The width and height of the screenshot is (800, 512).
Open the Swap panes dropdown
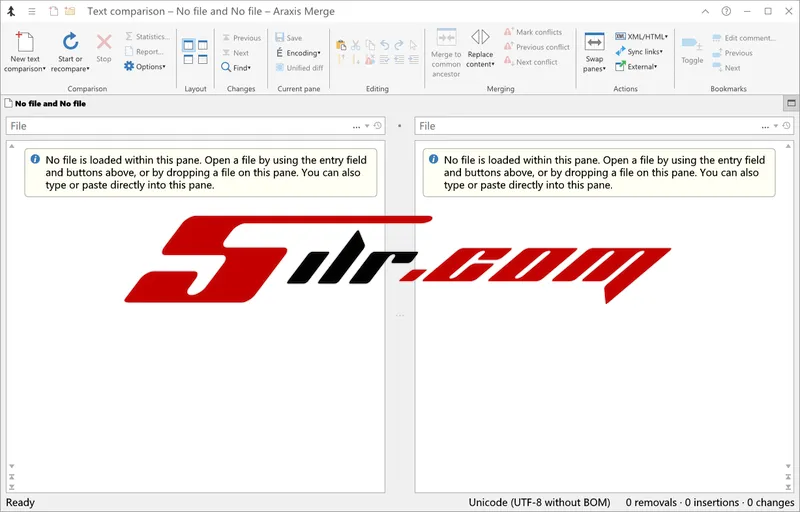click(594, 53)
